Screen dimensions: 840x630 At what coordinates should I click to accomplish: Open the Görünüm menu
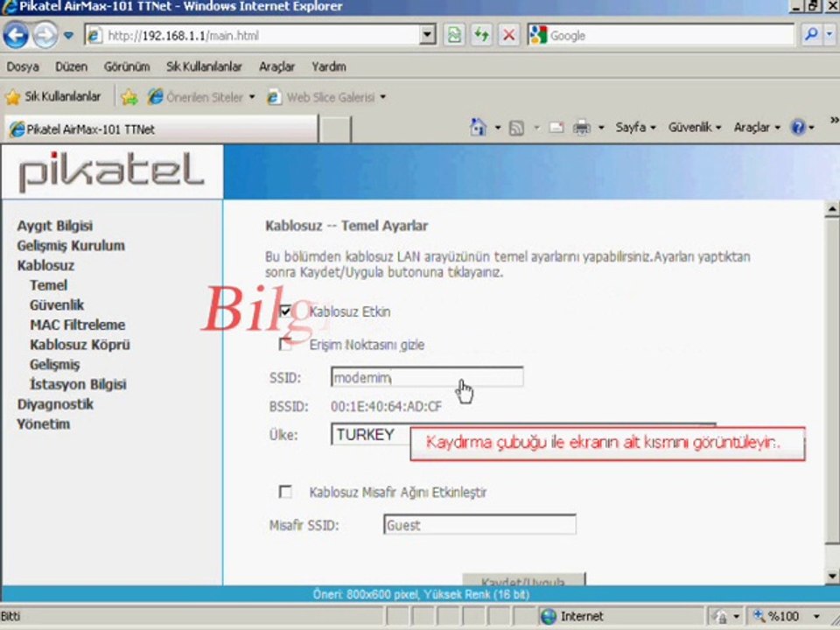click(x=127, y=67)
